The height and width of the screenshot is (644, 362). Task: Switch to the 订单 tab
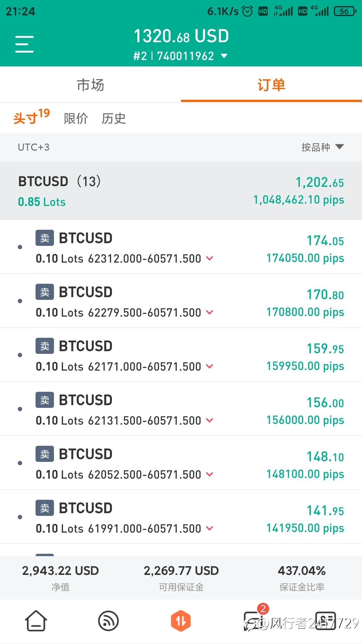pos(271,85)
